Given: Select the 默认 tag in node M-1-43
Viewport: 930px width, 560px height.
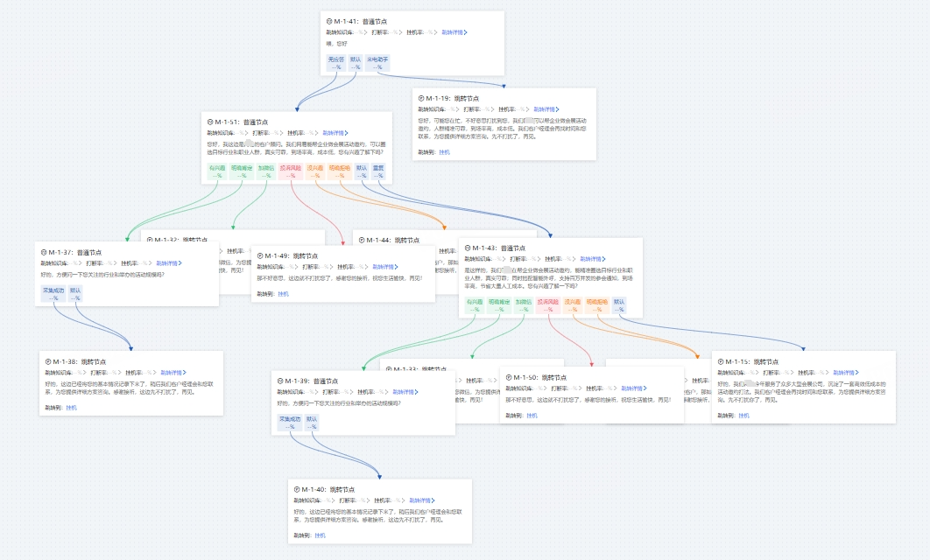Looking at the screenshot, I should (x=619, y=305).
